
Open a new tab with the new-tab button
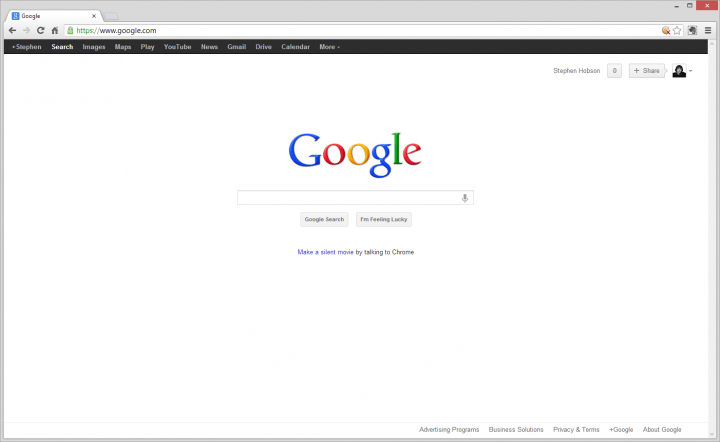pyautogui.click(x=111, y=17)
